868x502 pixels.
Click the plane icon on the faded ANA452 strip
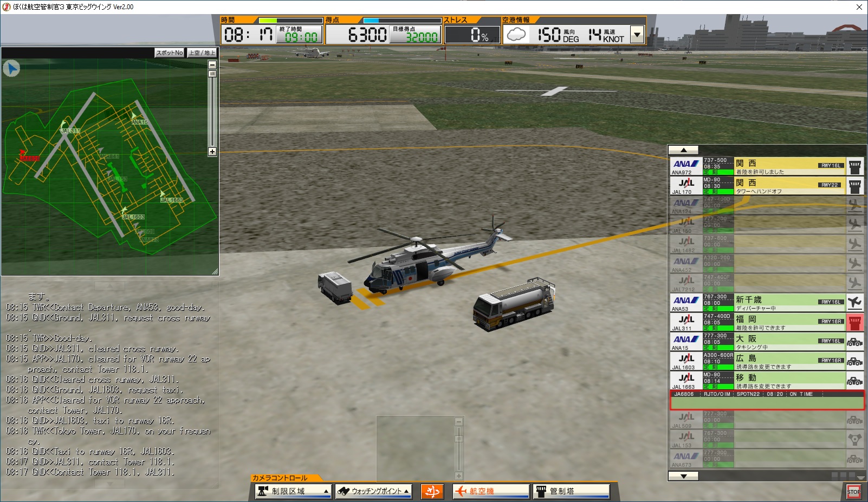855,264
